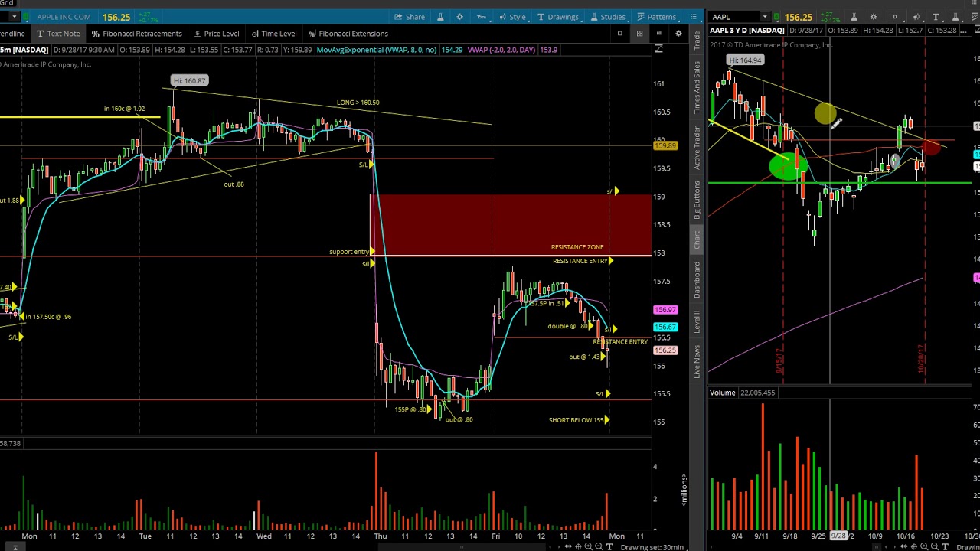Open left chart settings gear
This screenshot has width=980, height=551.
[x=459, y=17]
